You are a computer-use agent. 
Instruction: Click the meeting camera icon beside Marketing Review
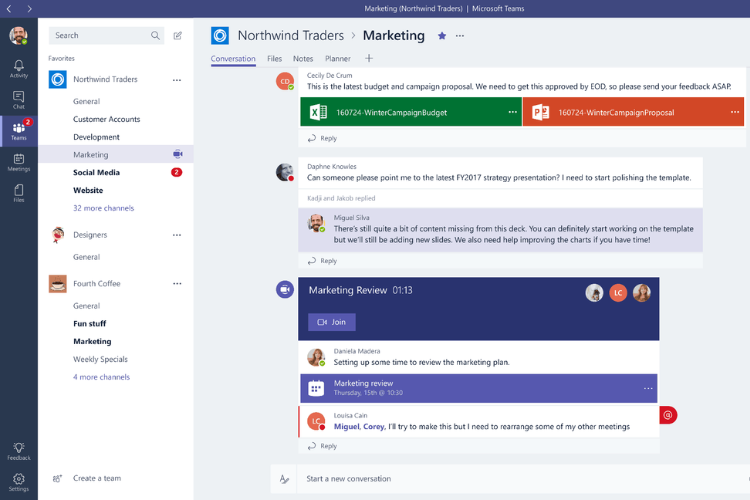point(285,289)
